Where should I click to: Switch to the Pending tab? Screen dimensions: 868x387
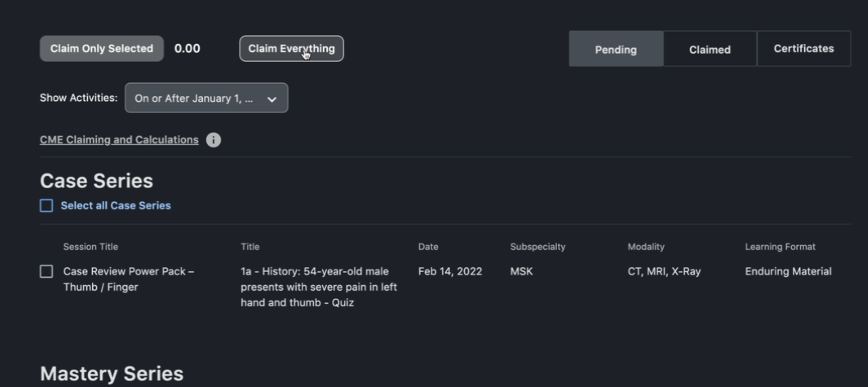(616, 49)
